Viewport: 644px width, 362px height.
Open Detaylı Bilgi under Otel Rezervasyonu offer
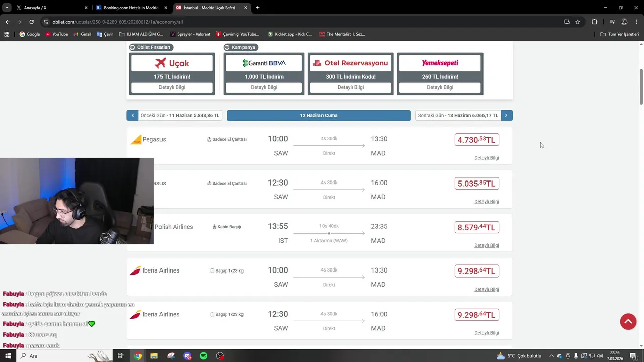[351, 87]
